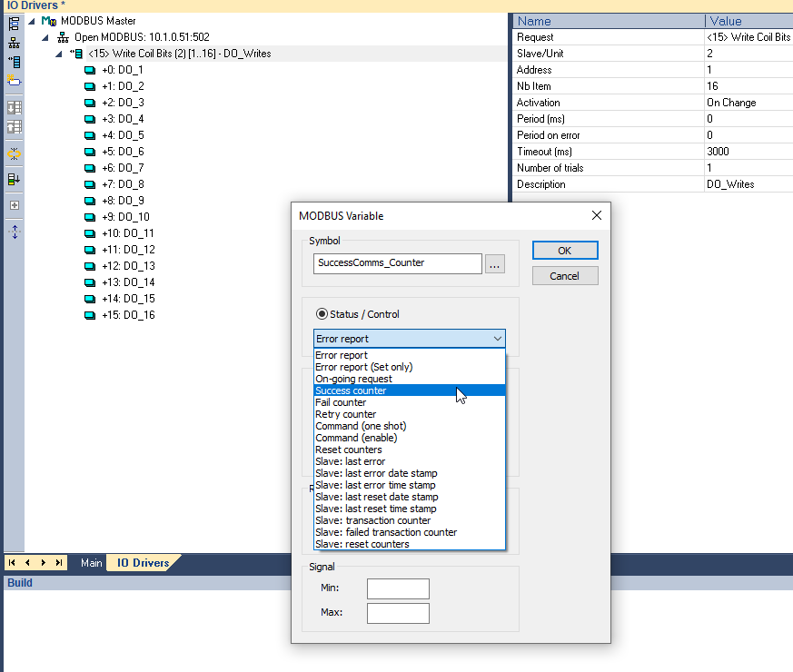Click the cyan icon next to +15: DO_16

click(90, 315)
